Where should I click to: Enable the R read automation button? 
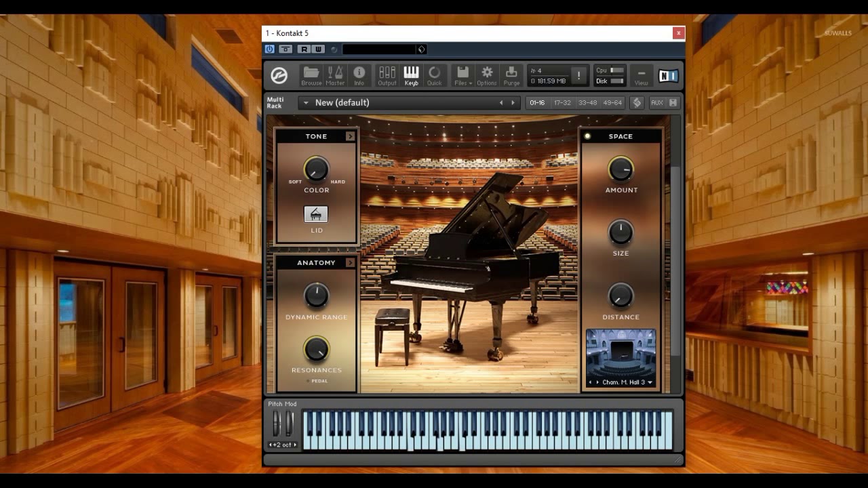[x=304, y=49]
